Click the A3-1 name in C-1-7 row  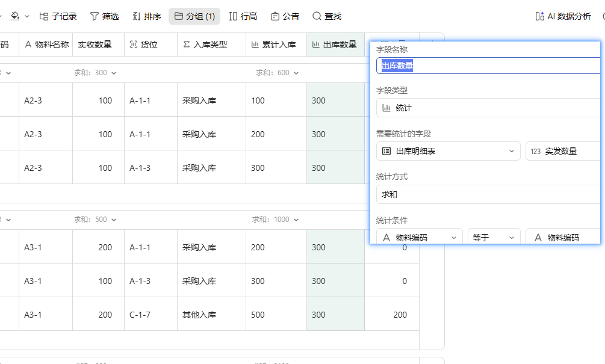46,314
